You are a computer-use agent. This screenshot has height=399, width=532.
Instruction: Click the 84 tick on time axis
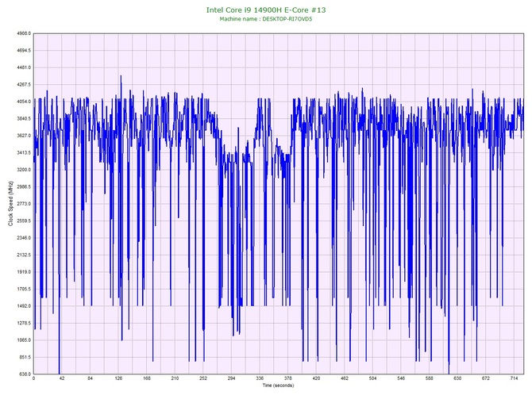pos(90,378)
